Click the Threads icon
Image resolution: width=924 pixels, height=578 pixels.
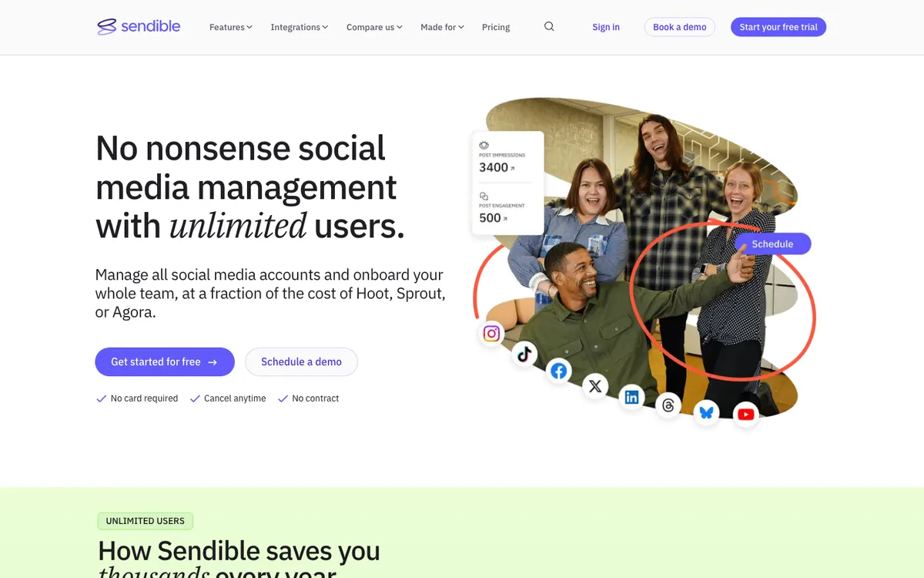point(668,405)
